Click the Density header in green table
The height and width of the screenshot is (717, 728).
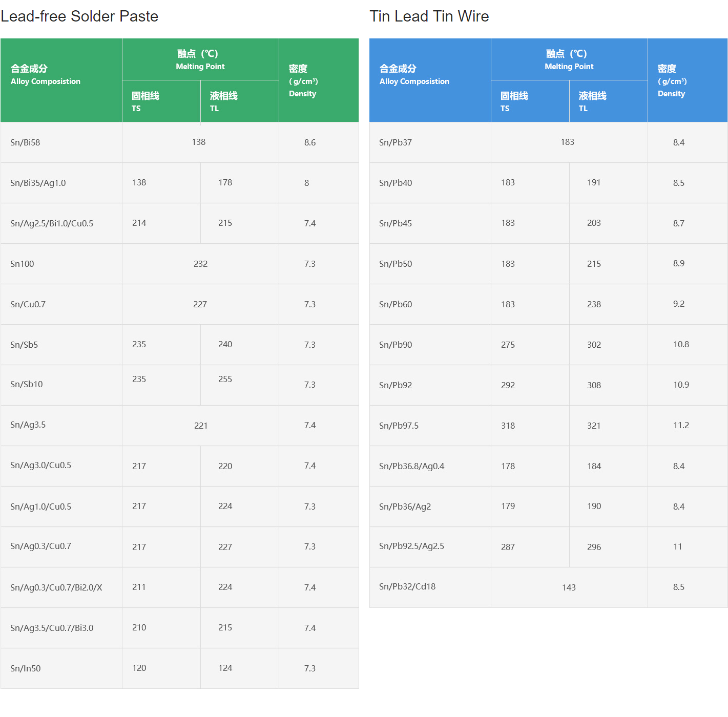click(x=303, y=80)
